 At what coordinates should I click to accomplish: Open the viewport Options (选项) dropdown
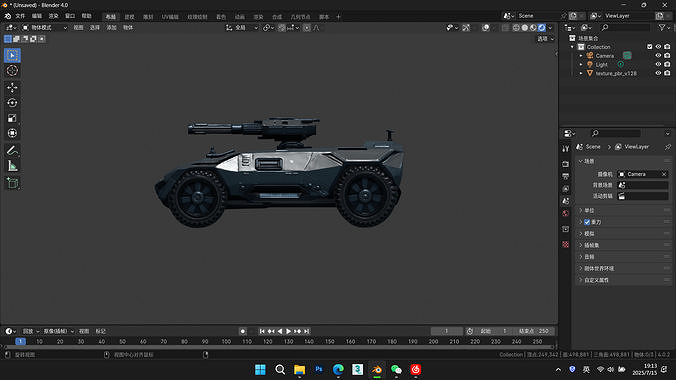[x=545, y=39]
